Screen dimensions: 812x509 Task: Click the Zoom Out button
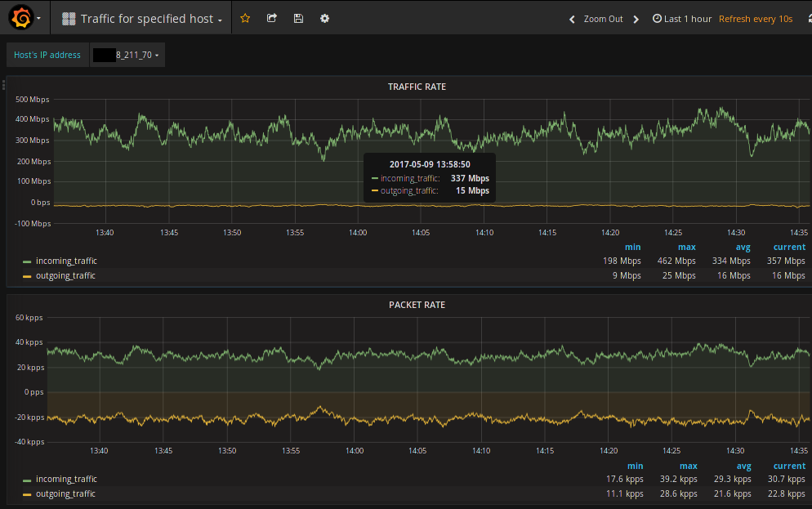(x=603, y=19)
